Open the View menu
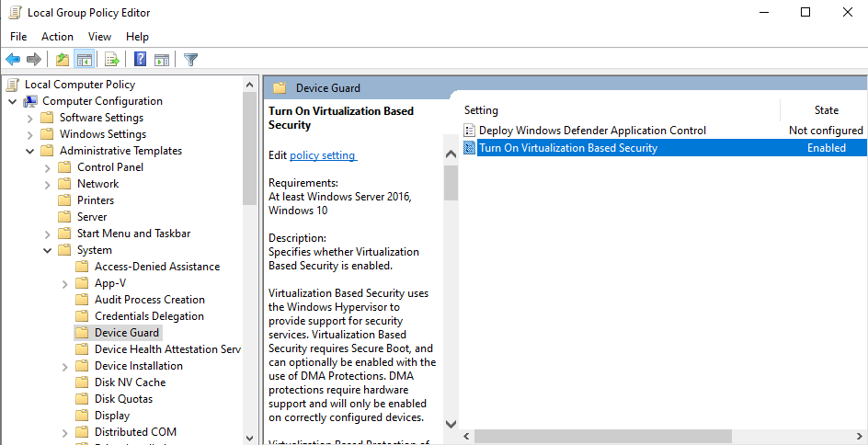 [x=99, y=37]
